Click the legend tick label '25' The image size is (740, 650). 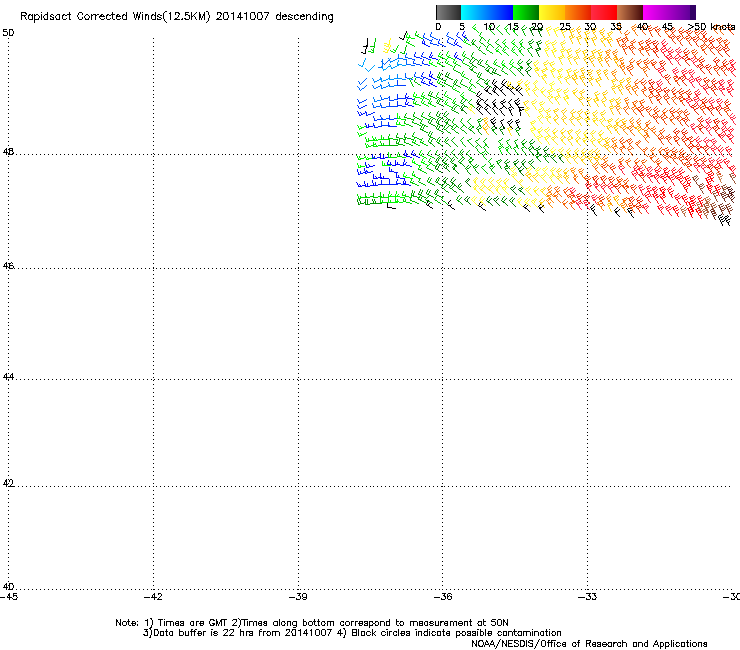pyautogui.click(x=565, y=27)
